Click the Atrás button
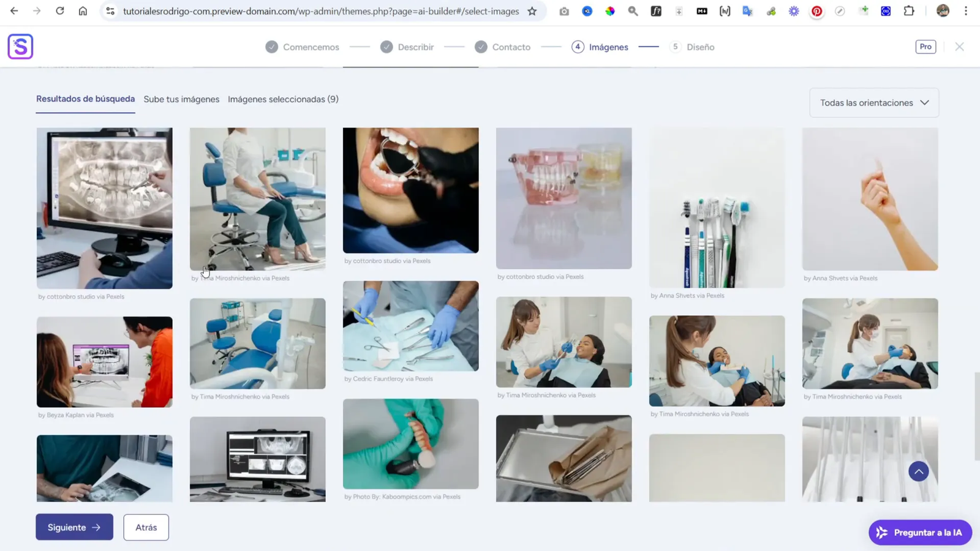 pos(146,527)
